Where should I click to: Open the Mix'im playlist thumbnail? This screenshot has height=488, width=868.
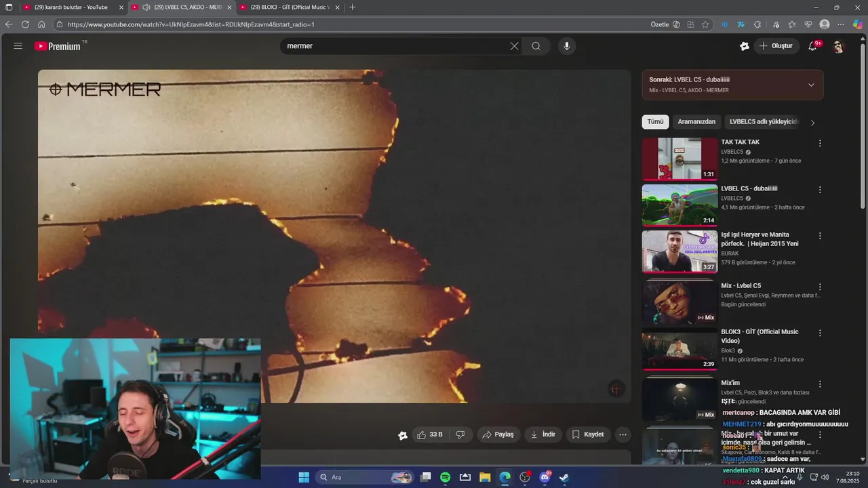click(x=679, y=400)
